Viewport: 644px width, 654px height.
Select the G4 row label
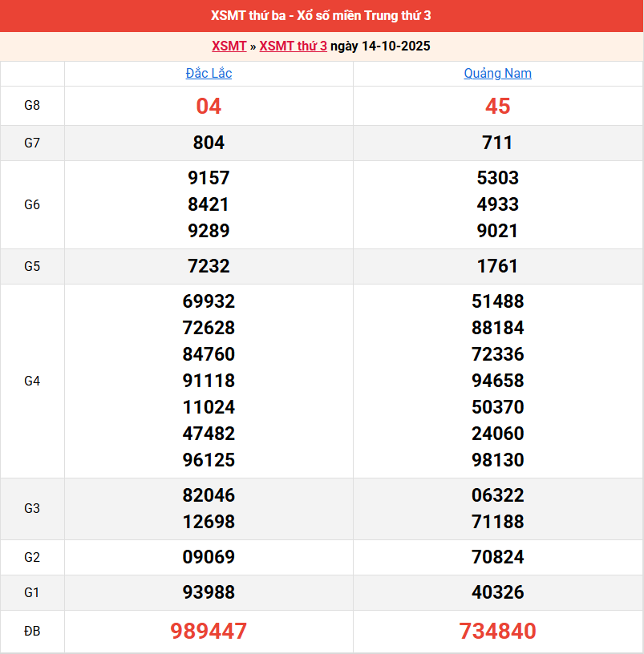point(32,381)
